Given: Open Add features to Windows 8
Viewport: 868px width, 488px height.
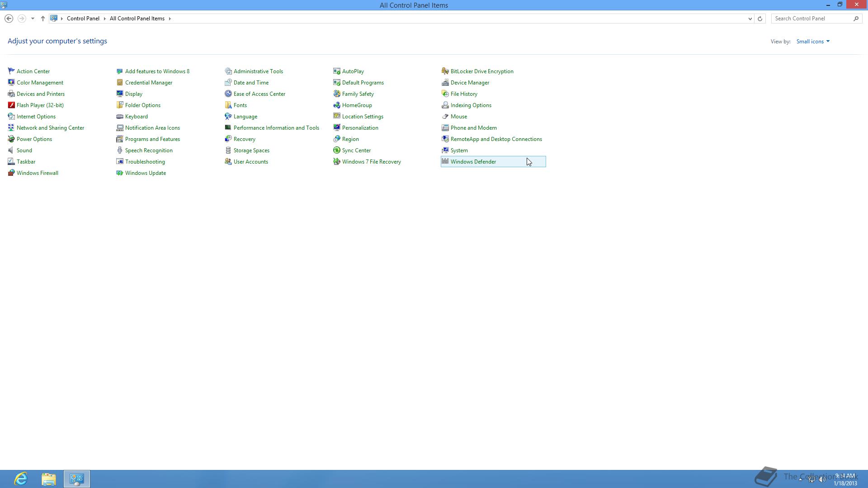Looking at the screenshot, I should pos(157,71).
